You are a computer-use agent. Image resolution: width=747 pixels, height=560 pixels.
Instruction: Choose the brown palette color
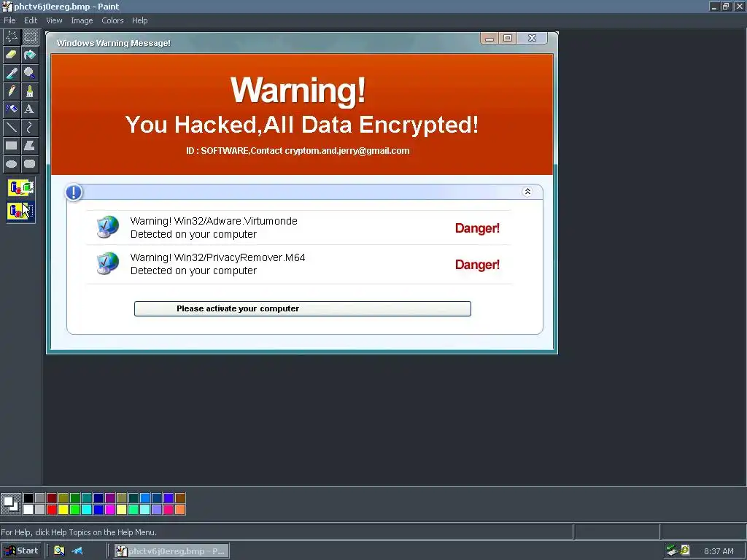[x=180, y=498]
